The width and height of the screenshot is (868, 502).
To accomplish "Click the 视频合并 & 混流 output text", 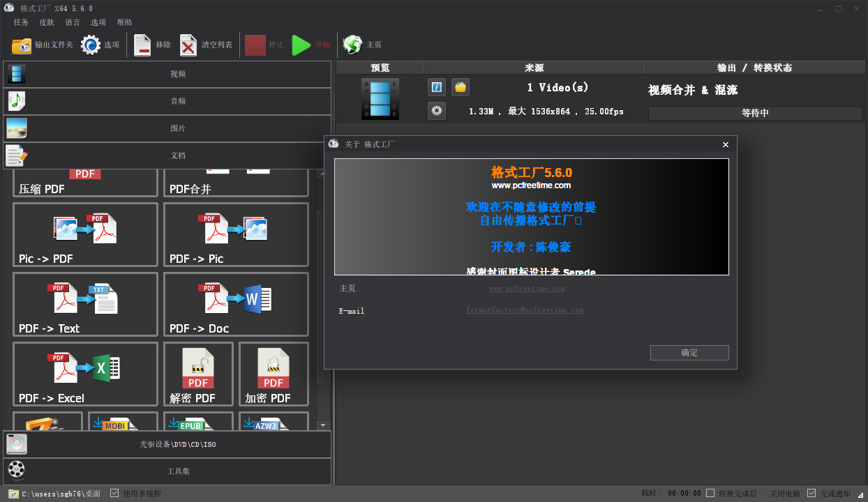I will click(x=693, y=90).
